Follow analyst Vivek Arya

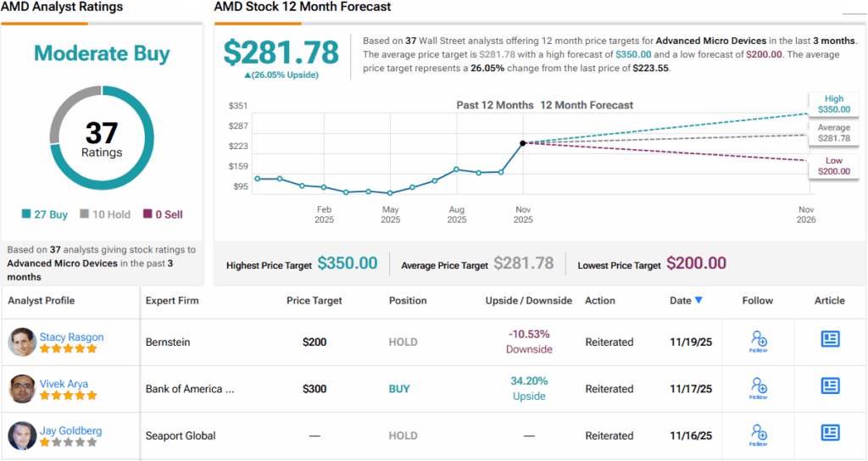coord(759,388)
